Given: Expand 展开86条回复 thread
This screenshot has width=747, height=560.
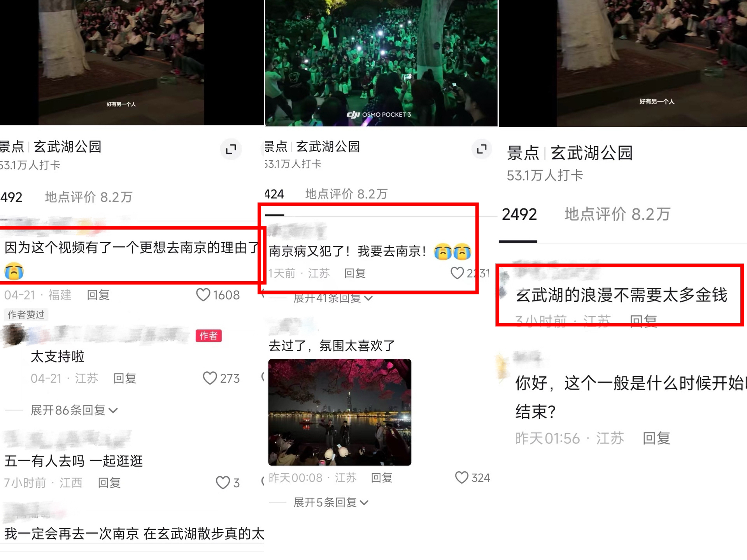Looking at the screenshot, I should coord(74,410).
